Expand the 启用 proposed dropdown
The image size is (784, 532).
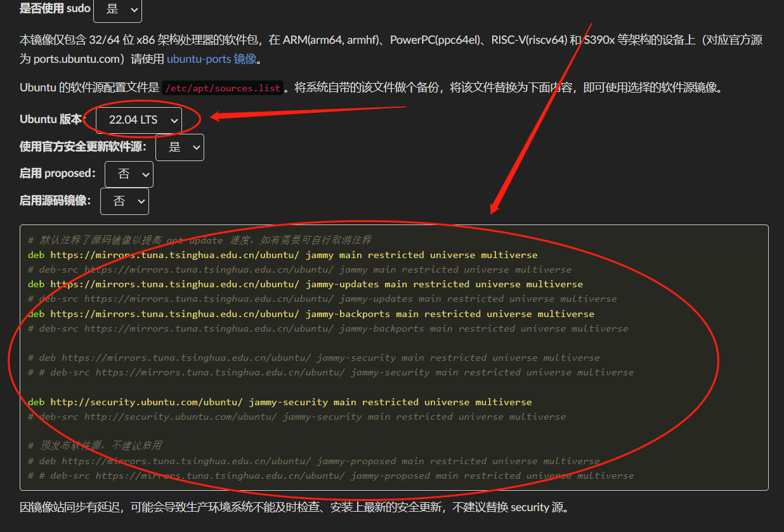coord(129,174)
